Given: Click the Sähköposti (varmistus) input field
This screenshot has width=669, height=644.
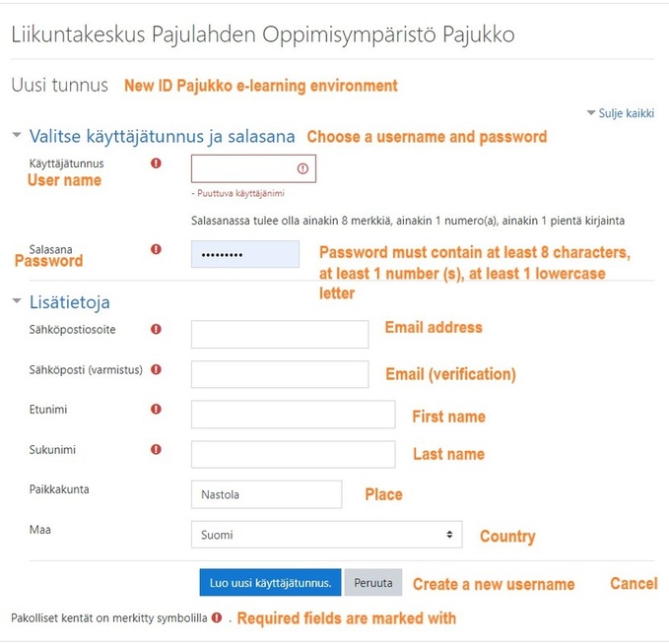Looking at the screenshot, I should pos(280,374).
